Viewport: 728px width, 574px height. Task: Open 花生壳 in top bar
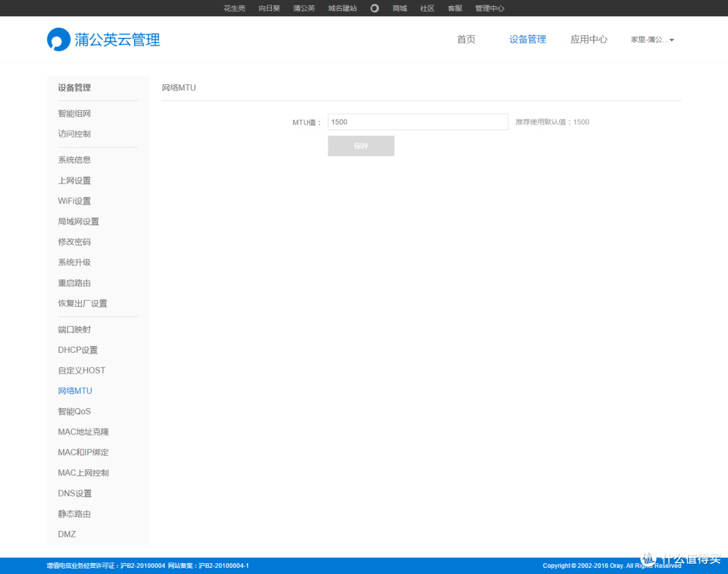tap(235, 8)
